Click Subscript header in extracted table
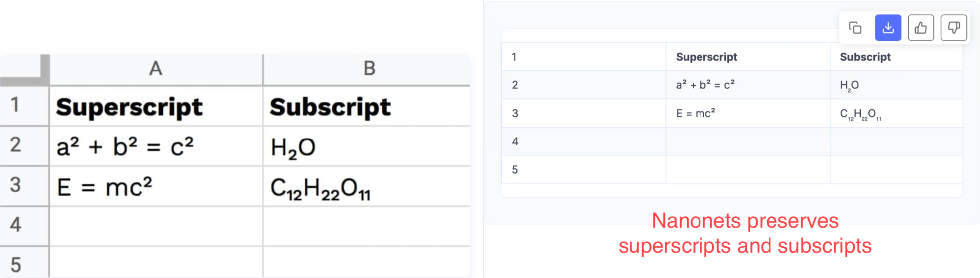The width and height of the screenshot is (980, 278). point(865,57)
